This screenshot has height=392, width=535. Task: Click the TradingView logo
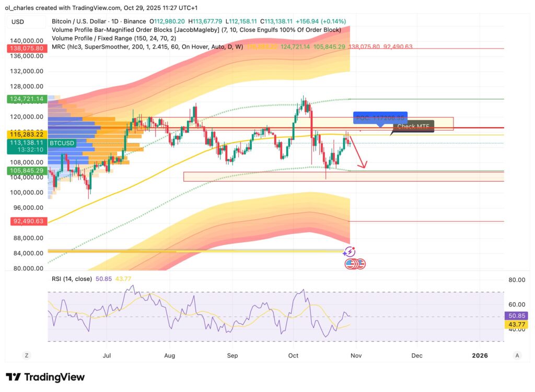point(45,377)
